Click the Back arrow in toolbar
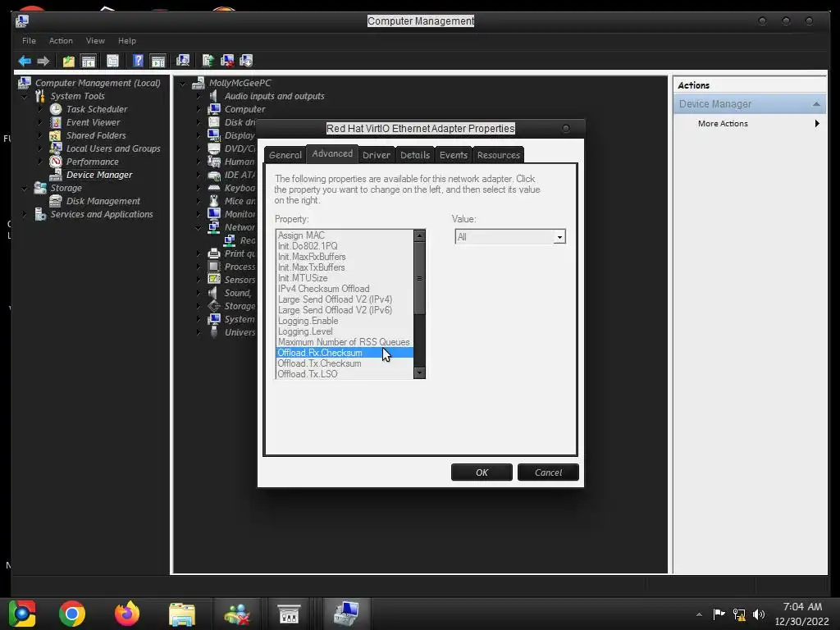Image resolution: width=840 pixels, height=630 pixels. click(25, 61)
